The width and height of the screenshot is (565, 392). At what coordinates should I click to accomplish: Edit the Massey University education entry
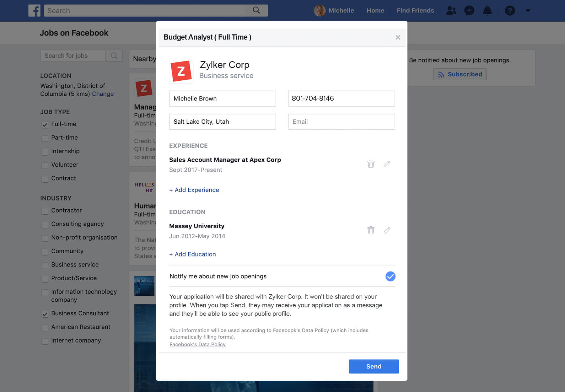387,230
